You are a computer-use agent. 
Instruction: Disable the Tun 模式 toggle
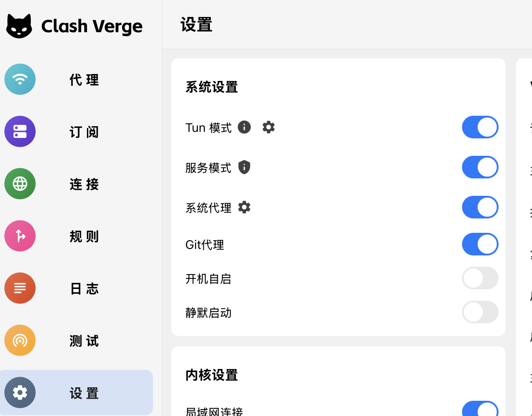point(480,127)
